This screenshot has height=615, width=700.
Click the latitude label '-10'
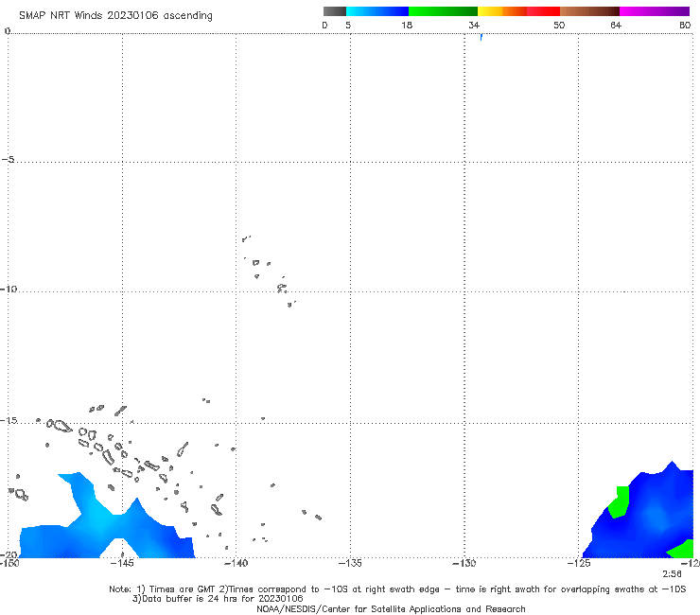[x=9, y=289]
